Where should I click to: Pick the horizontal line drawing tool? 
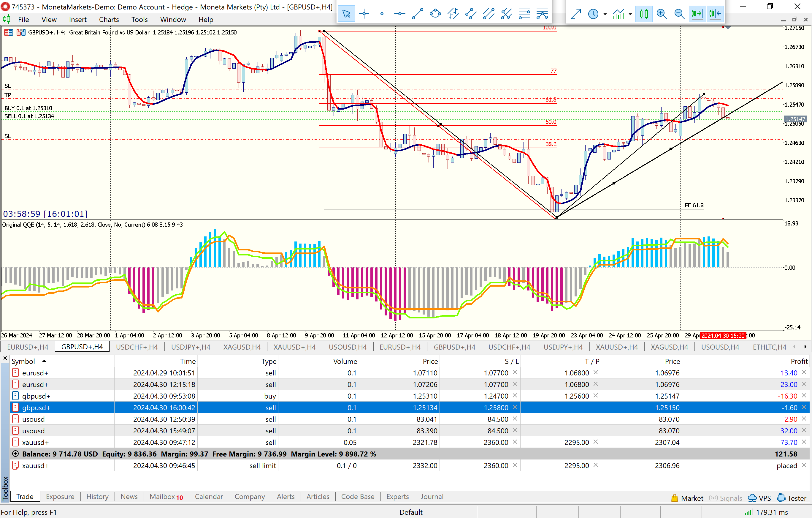[x=399, y=14]
